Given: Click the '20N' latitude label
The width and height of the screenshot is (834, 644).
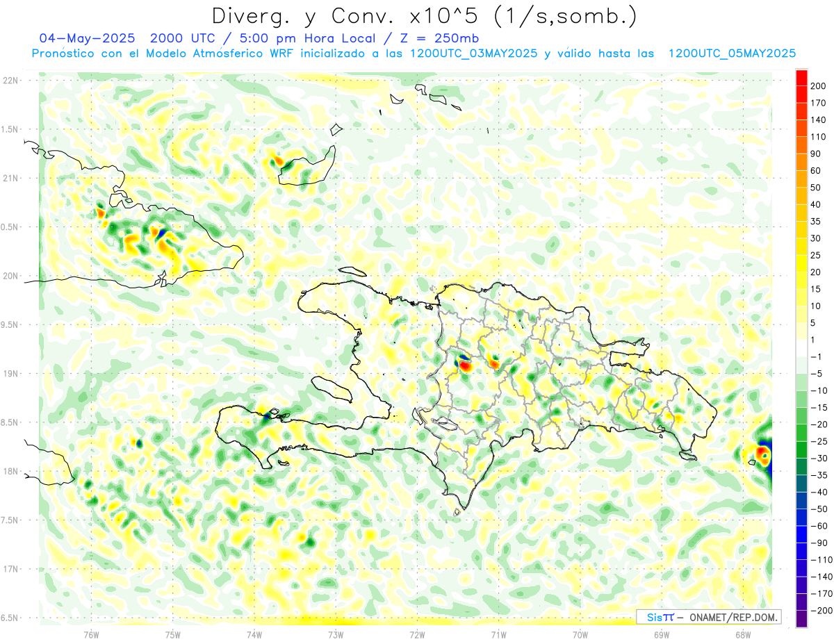Looking at the screenshot, I should click(10, 276).
